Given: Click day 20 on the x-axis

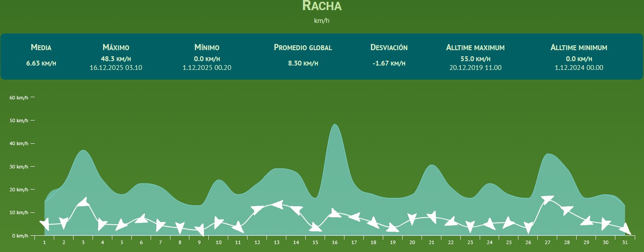Looking at the screenshot, I should [x=412, y=242].
